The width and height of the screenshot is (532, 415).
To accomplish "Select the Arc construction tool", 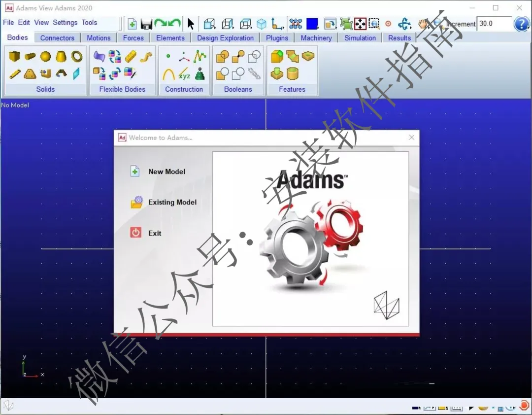I will tap(168, 74).
